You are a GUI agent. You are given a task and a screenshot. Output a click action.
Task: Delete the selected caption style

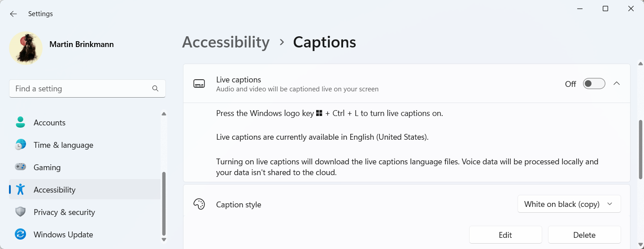click(x=584, y=235)
